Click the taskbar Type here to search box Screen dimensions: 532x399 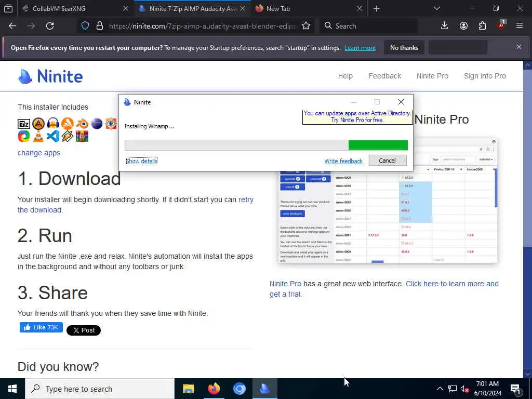tap(100, 389)
